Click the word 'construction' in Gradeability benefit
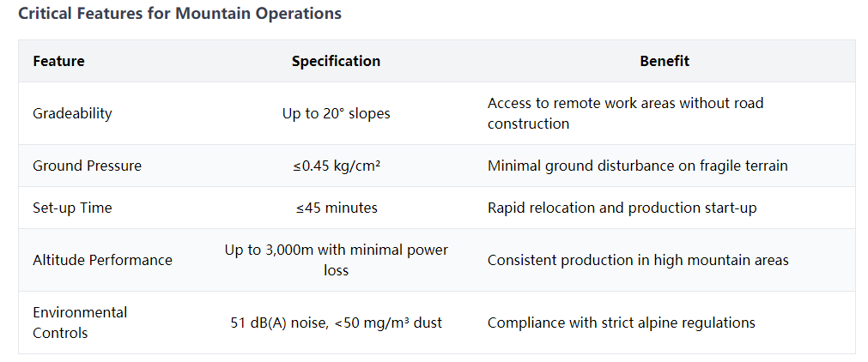The height and width of the screenshot is (362, 868). point(528,124)
